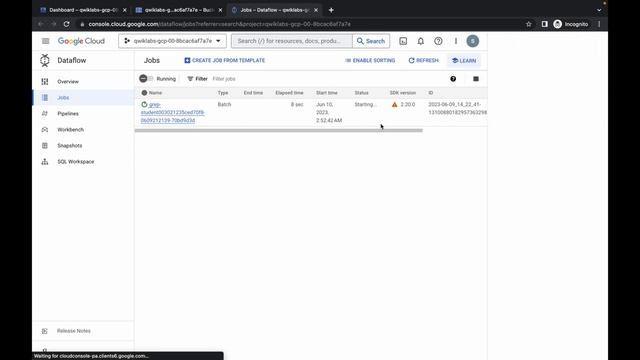Click Create Job From Template
This screenshot has width=640, height=360.
tap(224, 60)
